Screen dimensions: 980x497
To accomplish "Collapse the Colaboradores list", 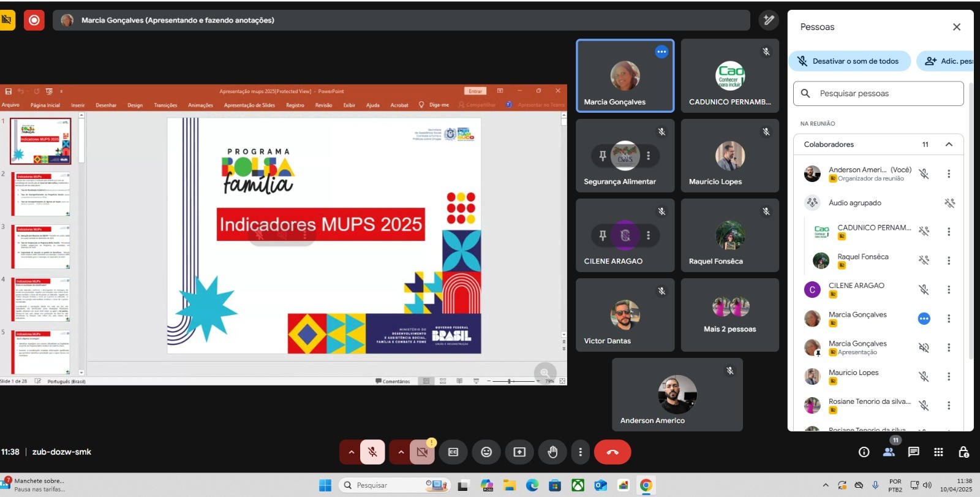I will pos(949,145).
